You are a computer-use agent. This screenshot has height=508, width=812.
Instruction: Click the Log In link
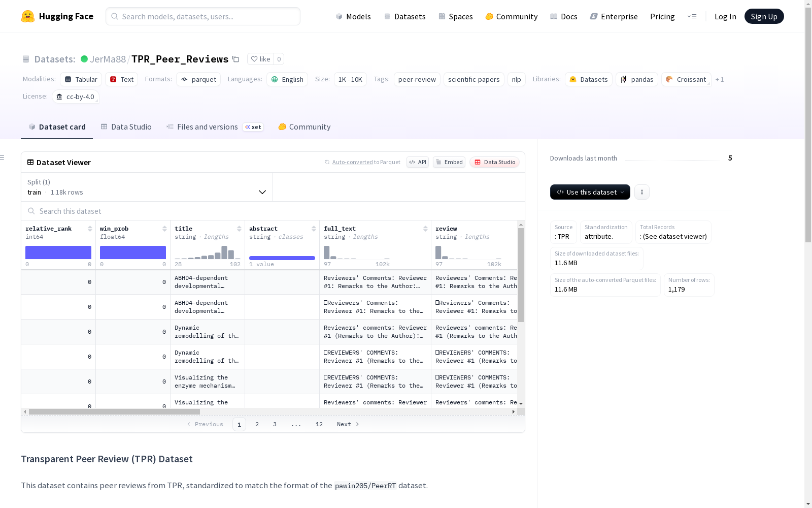(x=725, y=16)
